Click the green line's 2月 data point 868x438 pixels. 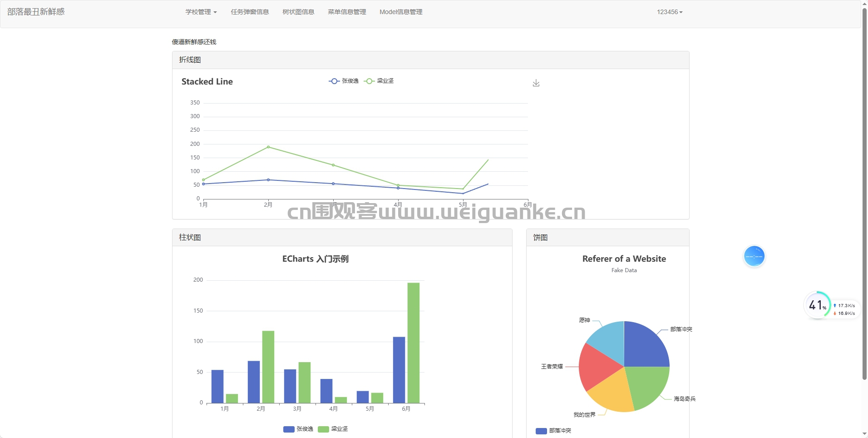[268, 147]
